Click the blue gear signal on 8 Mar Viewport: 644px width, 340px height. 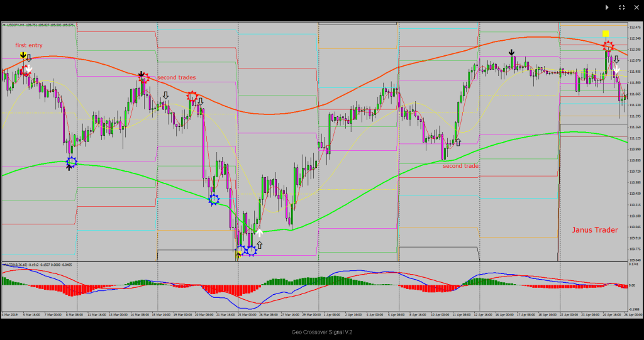[x=72, y=162]
